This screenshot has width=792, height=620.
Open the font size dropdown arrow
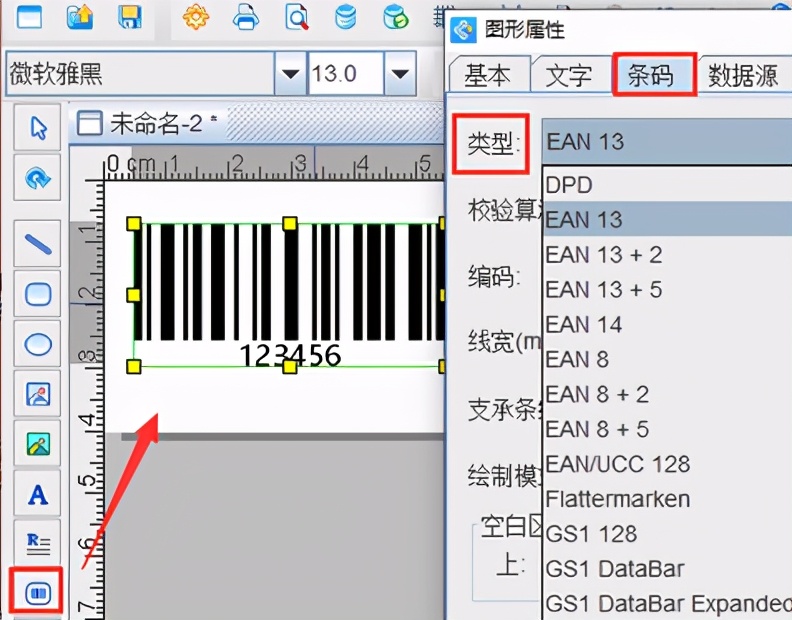tap(400, 74)
